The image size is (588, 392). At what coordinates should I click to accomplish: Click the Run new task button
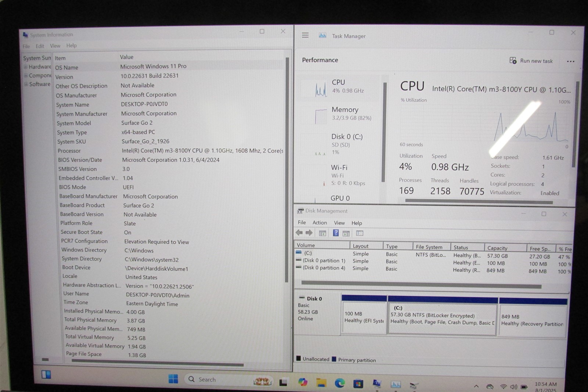point(531,61)
